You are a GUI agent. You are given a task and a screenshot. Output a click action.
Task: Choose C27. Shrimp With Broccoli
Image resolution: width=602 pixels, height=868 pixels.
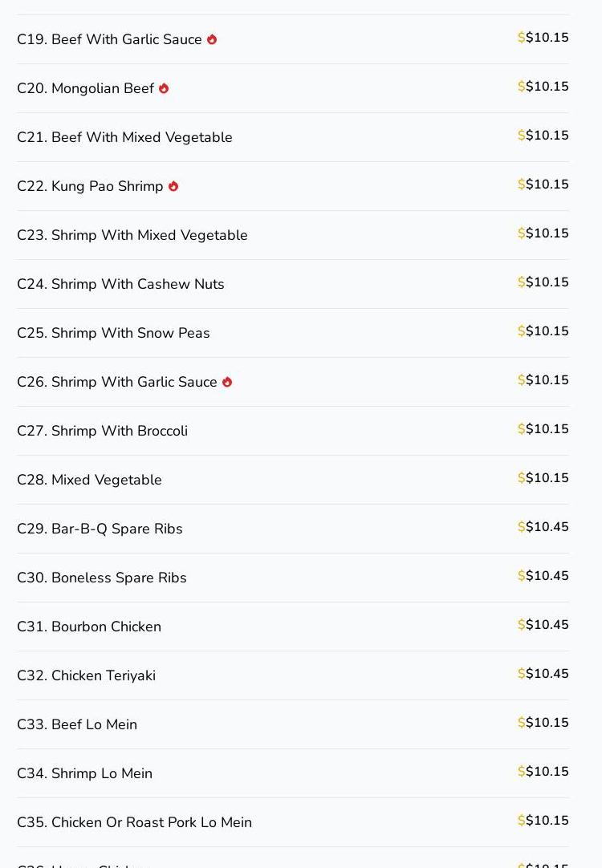click(x=102, y=431)
